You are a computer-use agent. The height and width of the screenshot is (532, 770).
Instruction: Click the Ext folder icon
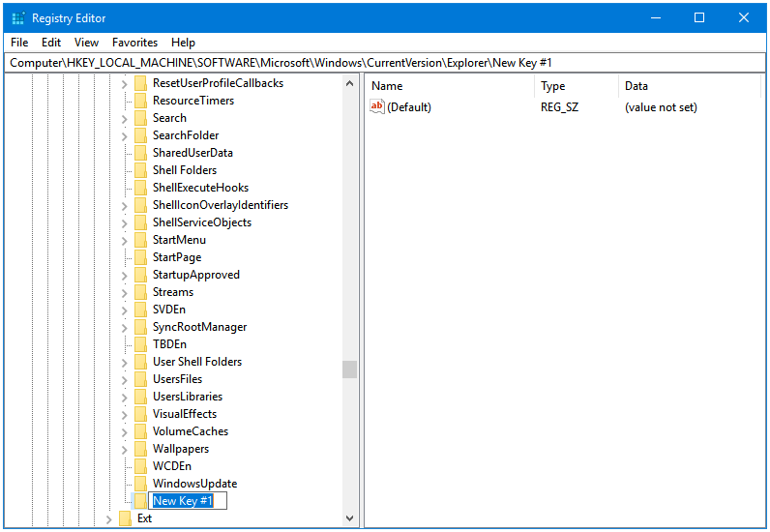point(125,518)
